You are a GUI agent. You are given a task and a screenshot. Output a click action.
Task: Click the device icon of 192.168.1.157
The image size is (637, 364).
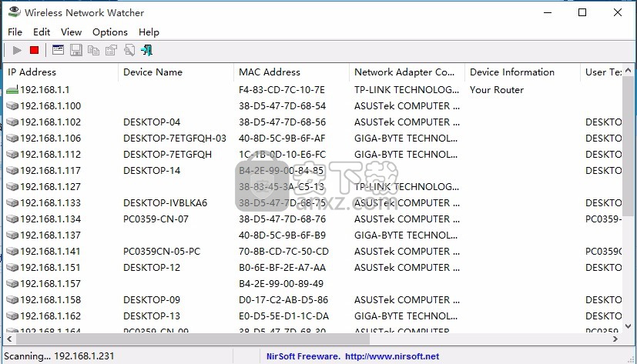(x=12, y=284)
